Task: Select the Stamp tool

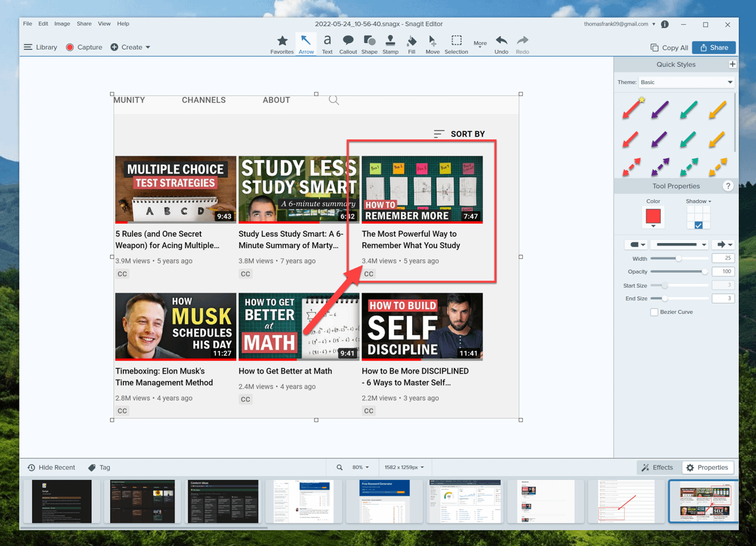Action: click(x=391, y=44)
